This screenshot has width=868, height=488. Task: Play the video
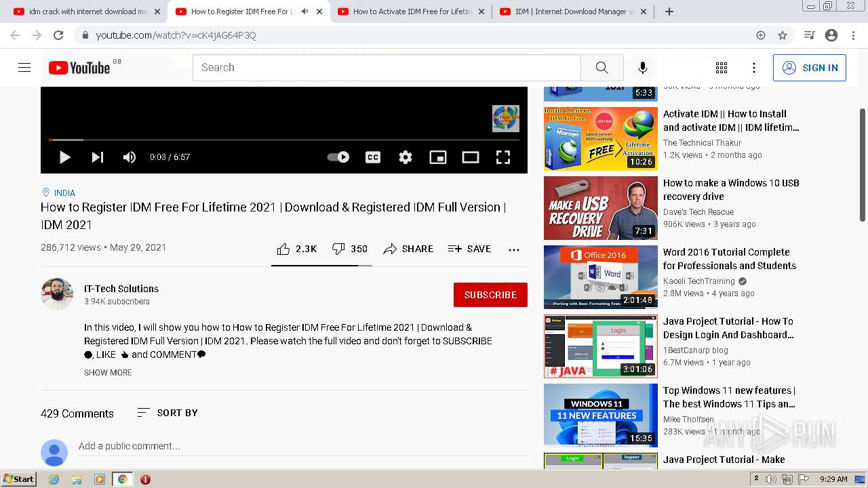[65, 157]
